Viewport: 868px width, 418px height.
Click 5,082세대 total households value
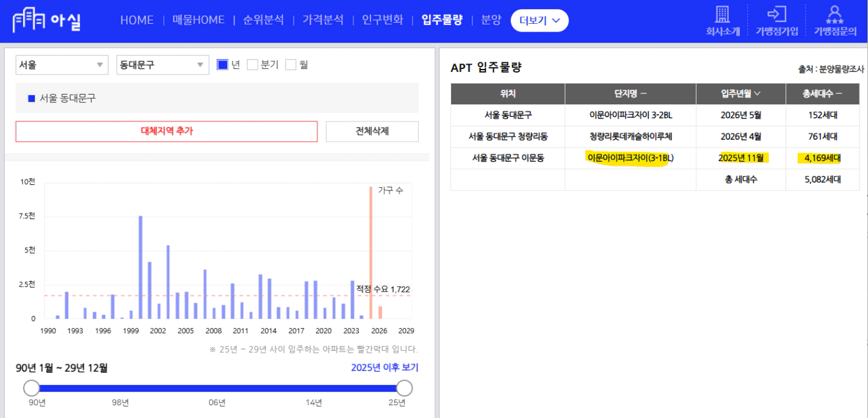pyautogui.click(x=822, y=179)
